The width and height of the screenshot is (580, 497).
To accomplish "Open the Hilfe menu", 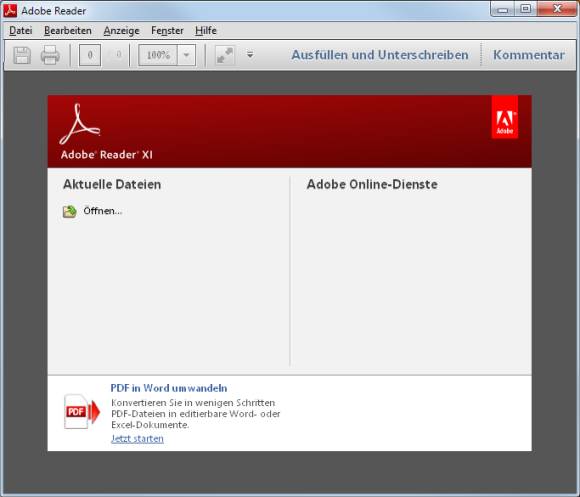I will [x=206, y=30].
